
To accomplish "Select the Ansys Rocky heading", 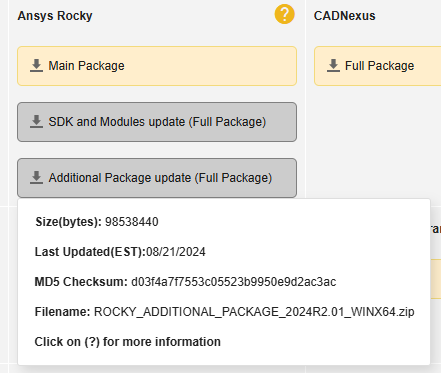I will click(55, 16).
